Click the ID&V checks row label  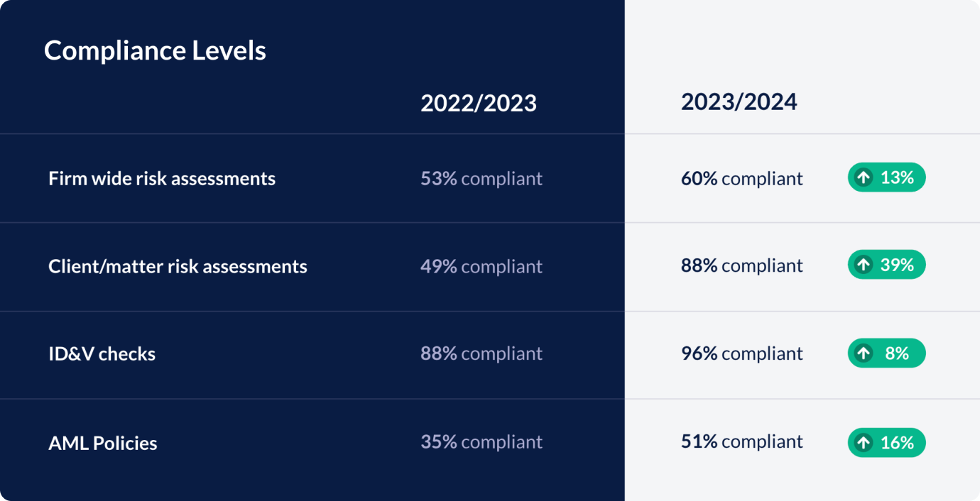click(102, 353)
